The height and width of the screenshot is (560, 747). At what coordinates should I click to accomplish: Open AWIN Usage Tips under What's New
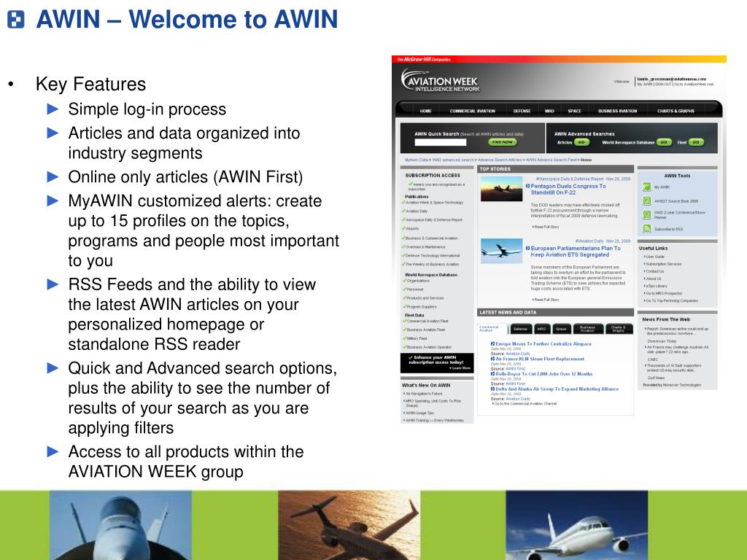tap(419, 413)
